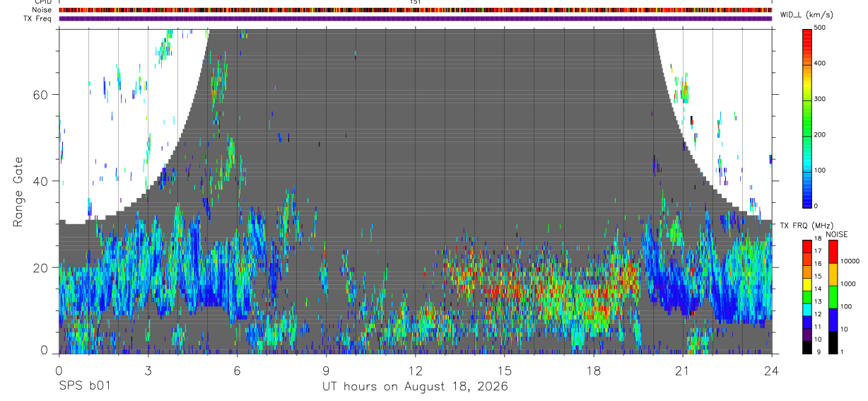Click the purple TX Freq bar
This screenshot has width=868, height=401.
click(x=415, y=18)
